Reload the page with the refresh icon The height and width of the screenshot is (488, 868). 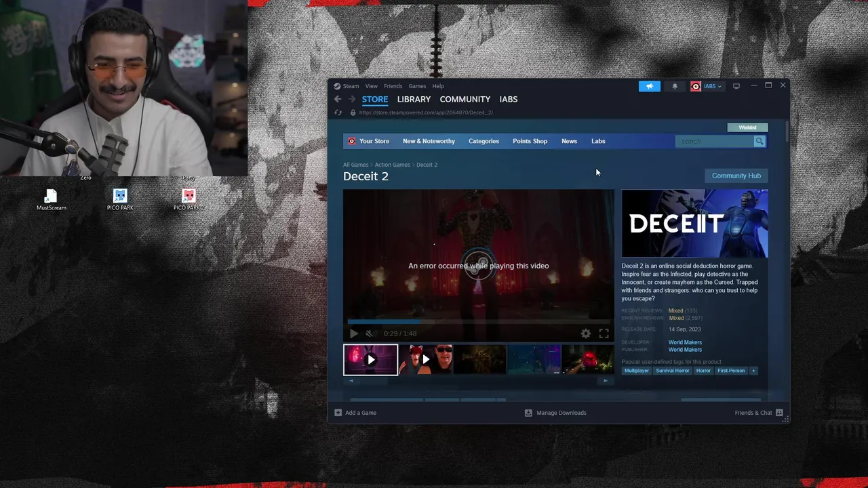tap(338, 113)
